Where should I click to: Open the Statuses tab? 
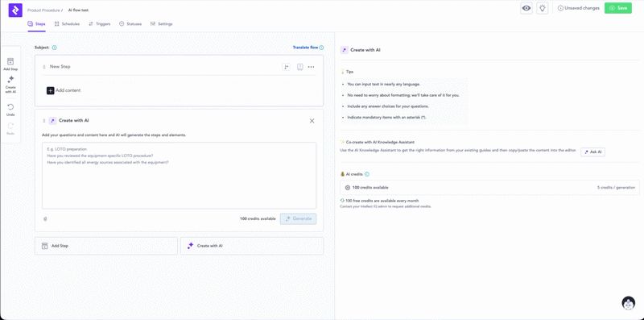(x=130, y=24)
